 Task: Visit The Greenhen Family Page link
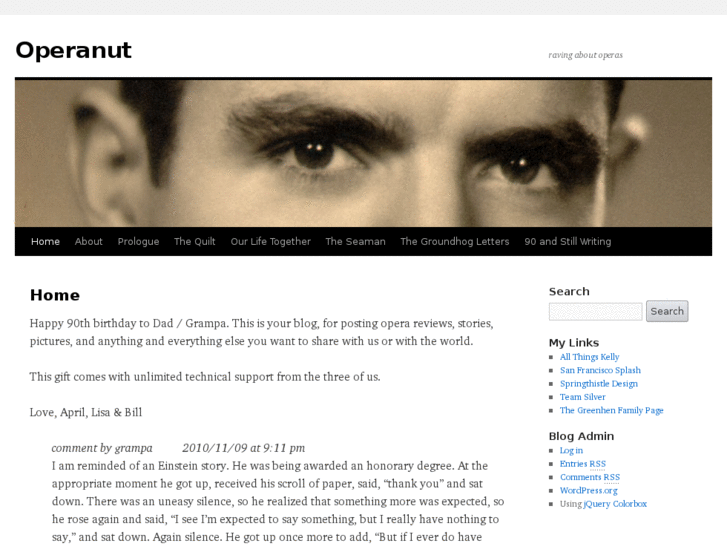612,410
